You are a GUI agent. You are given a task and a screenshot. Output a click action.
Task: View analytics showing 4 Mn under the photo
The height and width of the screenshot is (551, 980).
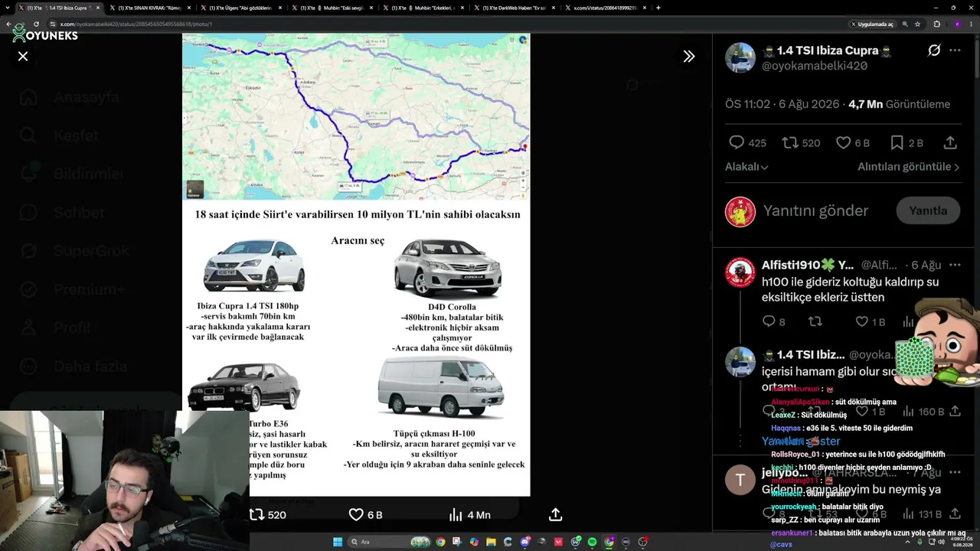click(469, 515)
